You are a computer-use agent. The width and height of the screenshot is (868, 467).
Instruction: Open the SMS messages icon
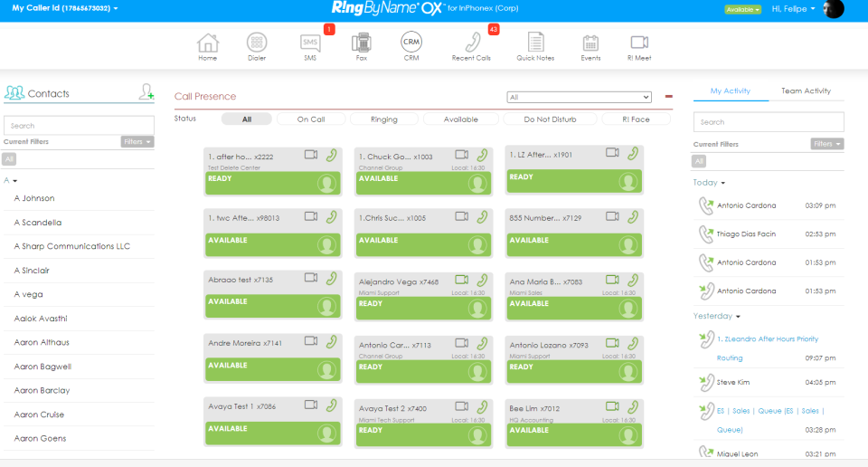[x=310, y=43]
